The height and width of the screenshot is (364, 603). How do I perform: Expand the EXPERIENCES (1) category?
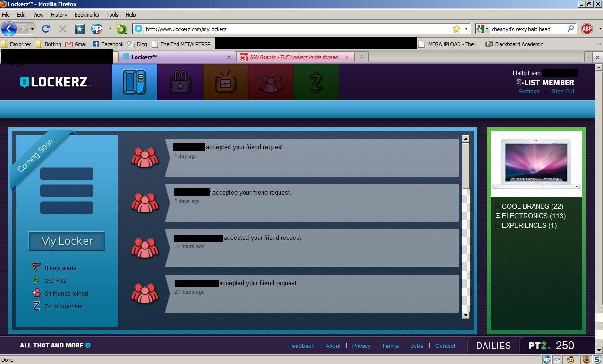coord(498,225)
